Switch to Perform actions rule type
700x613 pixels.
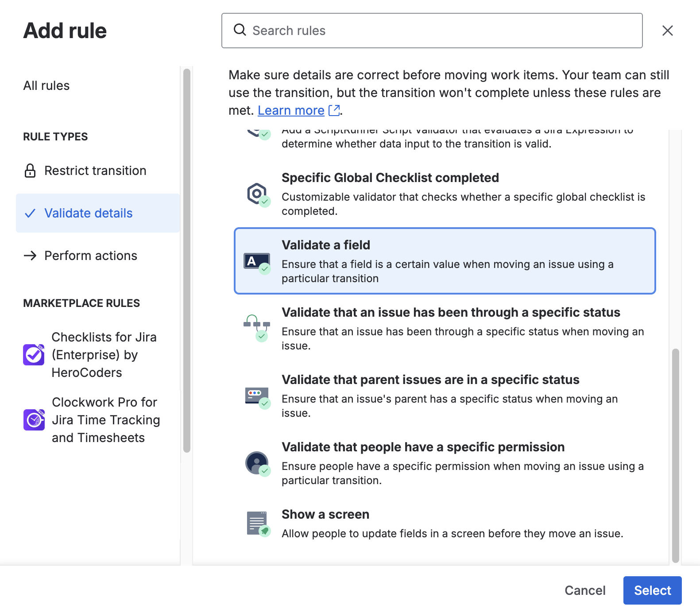pos(90,256)
